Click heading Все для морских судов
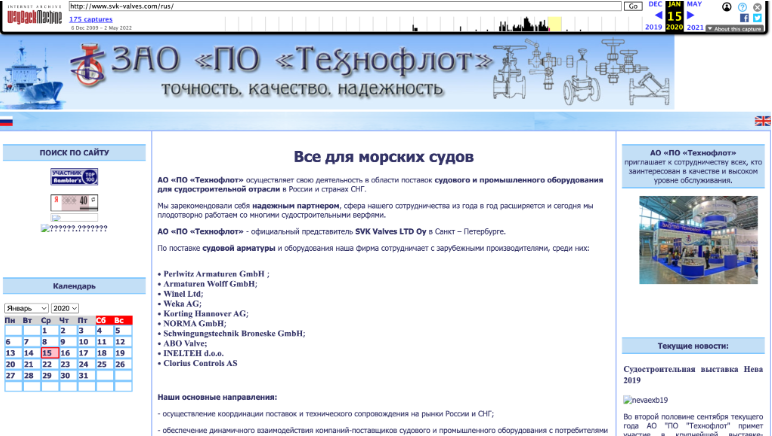Image resolution: width=772 pixels, height=436 pixels. 384,156
